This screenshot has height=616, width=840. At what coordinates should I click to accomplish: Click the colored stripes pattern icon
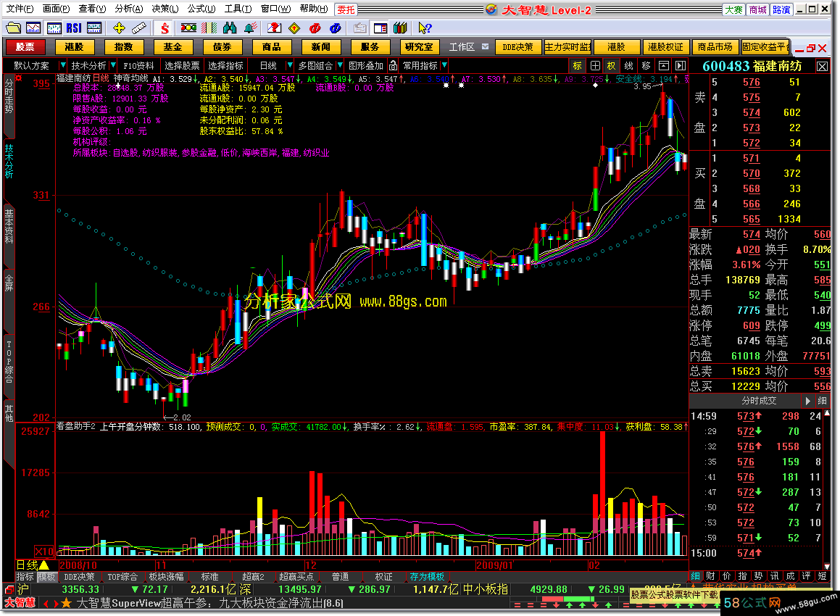pos(209,28)
